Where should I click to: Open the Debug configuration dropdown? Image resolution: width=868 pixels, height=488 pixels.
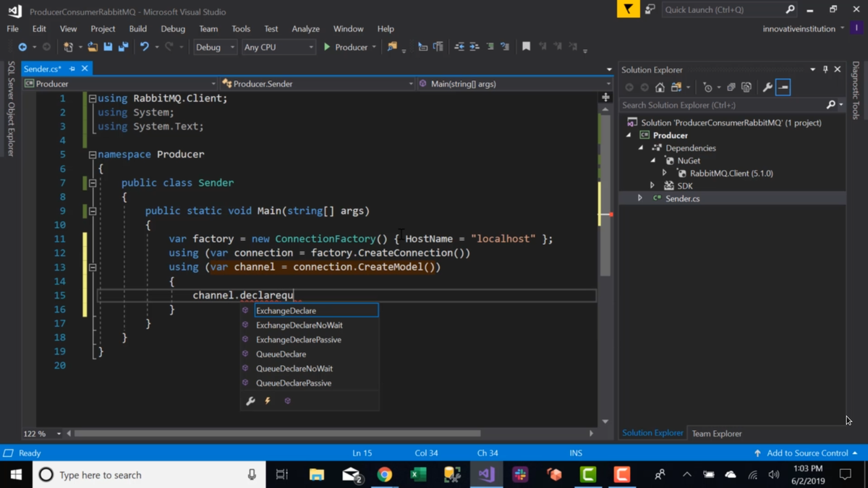tap(215, 47)
